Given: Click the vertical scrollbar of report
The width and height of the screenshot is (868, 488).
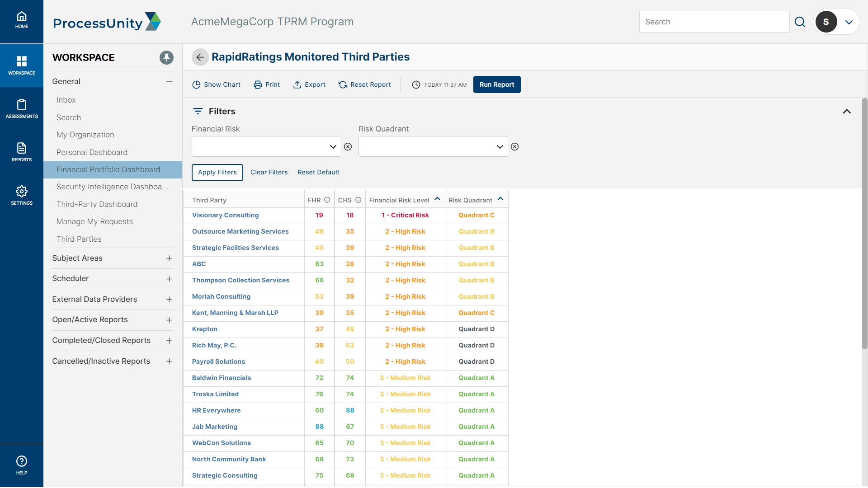Looking at the screenshot, I should (864, 224).
